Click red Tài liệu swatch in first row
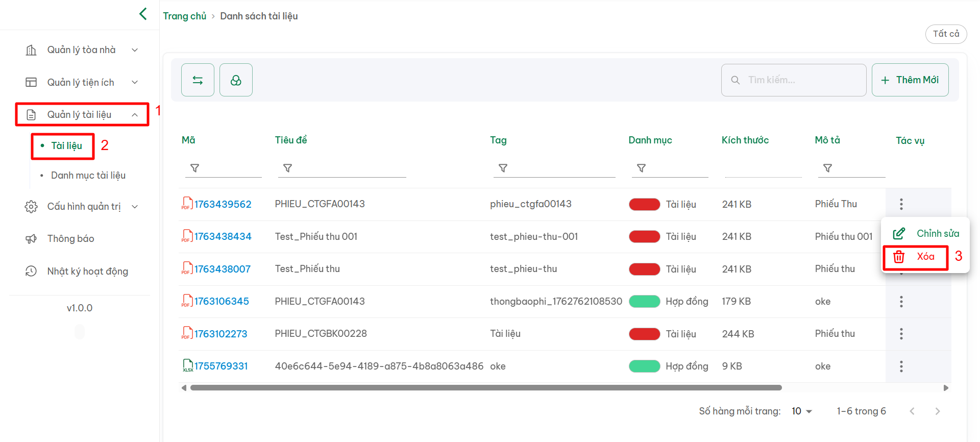Screen dimensions: 980x442 tap(644, 205)
